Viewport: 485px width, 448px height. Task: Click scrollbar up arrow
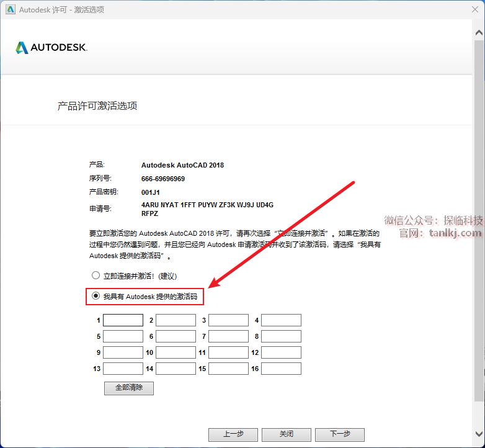479,32
